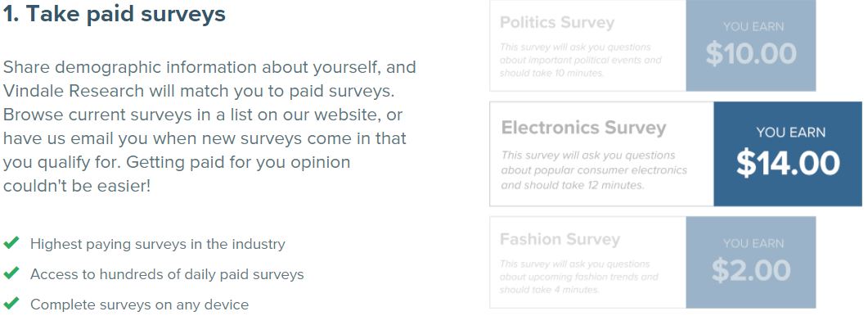The width and height of the screenshot is (868, 325).
Task: Click the 'YOU EARN' label above $14.00
Action: (x=790, y=133)
